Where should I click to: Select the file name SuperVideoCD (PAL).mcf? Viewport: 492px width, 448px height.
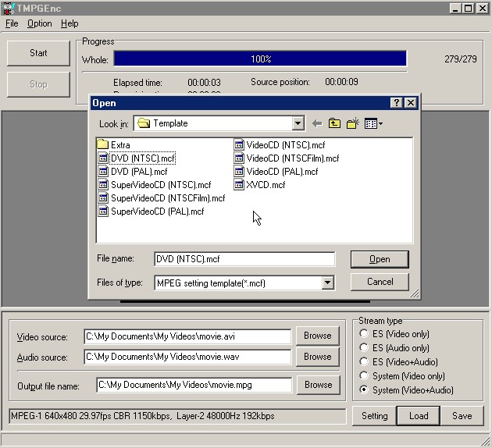pyautogui.click(x=158, y=212)
